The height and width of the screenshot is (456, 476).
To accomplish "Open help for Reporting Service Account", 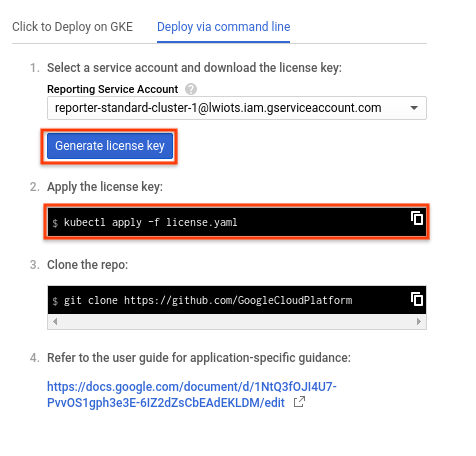I will 191,89.
